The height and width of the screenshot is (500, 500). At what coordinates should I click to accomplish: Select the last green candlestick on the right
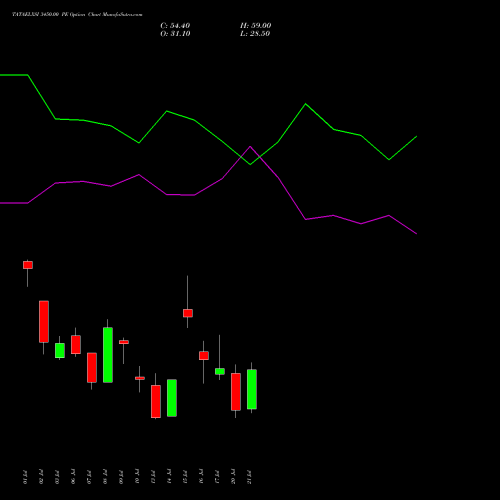click(x=252, y=389)
